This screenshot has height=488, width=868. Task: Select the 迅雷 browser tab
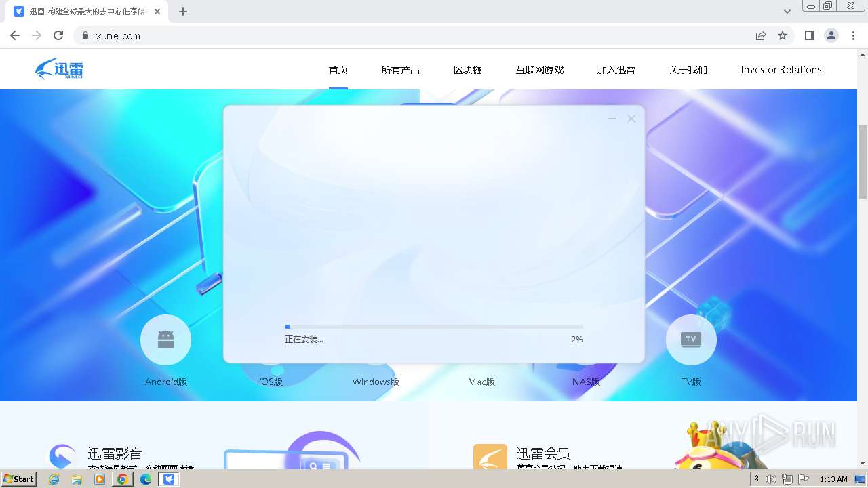(87, 12)
